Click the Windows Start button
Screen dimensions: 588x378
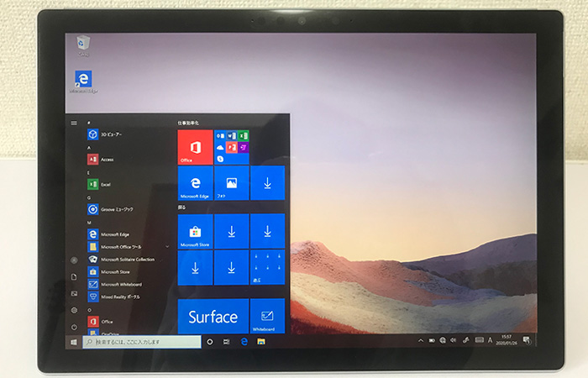coord(74,342)
